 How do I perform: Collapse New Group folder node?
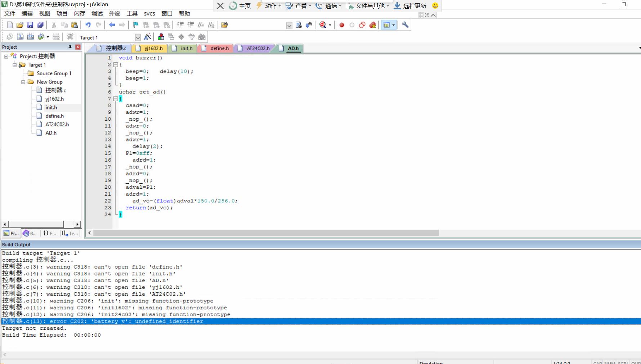pos(23,82)
